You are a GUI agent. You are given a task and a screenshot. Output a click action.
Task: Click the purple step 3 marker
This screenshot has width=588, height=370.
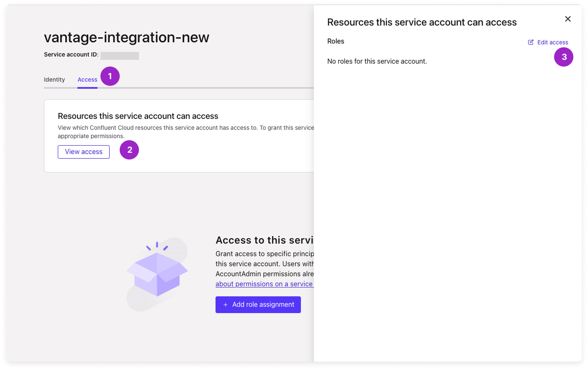click(563, 57)
